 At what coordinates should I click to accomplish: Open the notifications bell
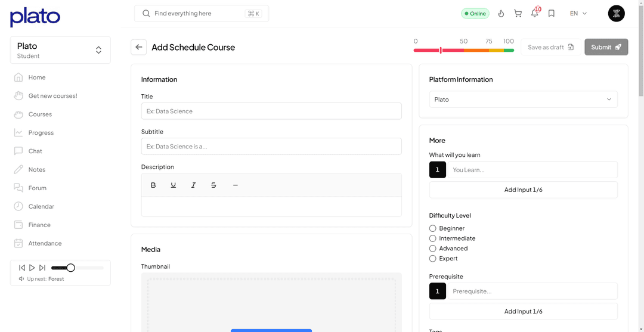[x=535, y=13]
